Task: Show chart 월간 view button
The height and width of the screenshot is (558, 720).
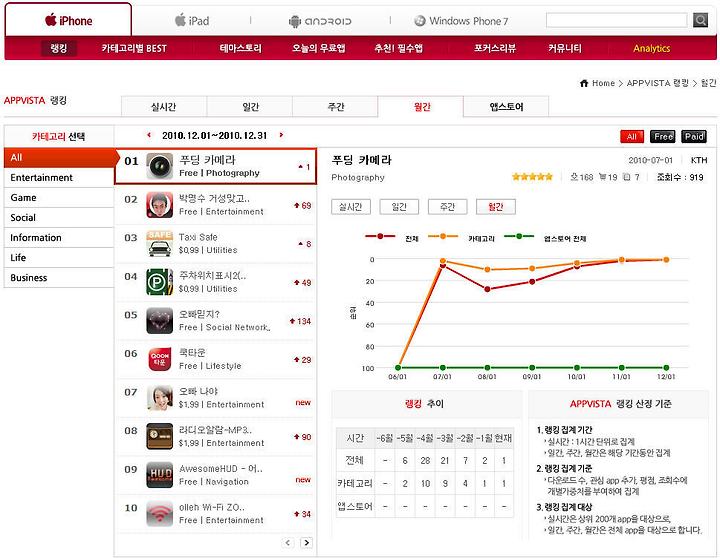Action: click(x=496, y=207)
